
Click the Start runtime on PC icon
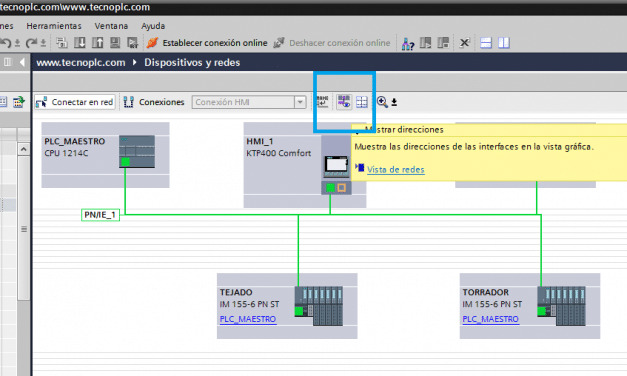[x=132, y=43]
